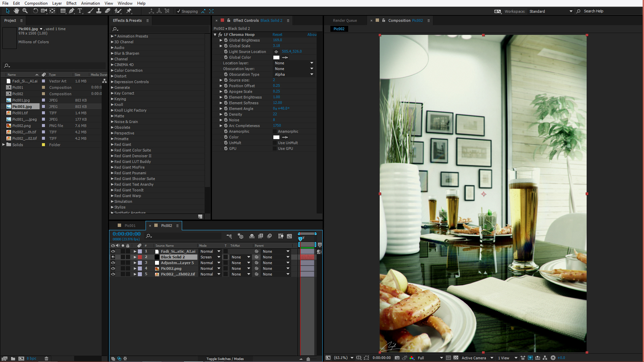Viewport: 644px width, 362px height.
Task: Select the Zoom tool in toolbar
Action: pos(25,11)
